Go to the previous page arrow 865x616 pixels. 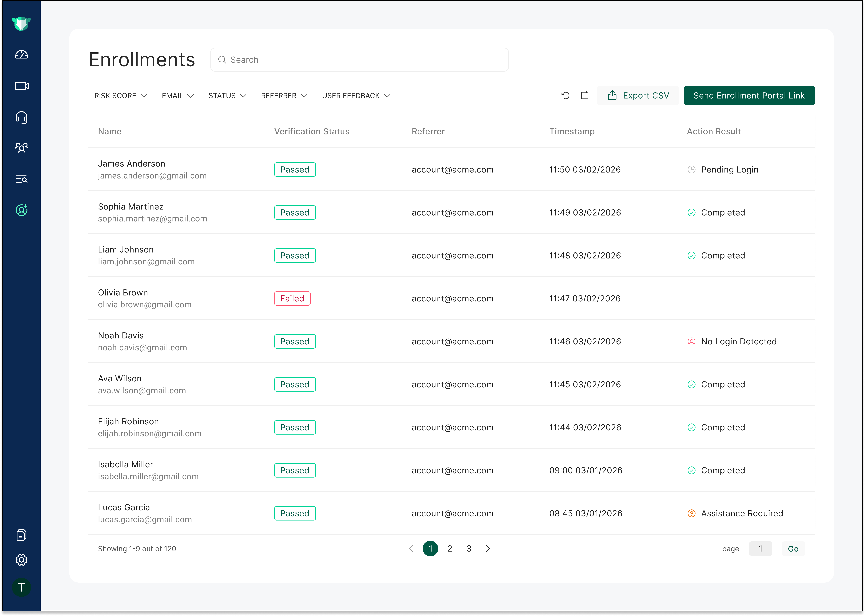[x=411, y=549]
